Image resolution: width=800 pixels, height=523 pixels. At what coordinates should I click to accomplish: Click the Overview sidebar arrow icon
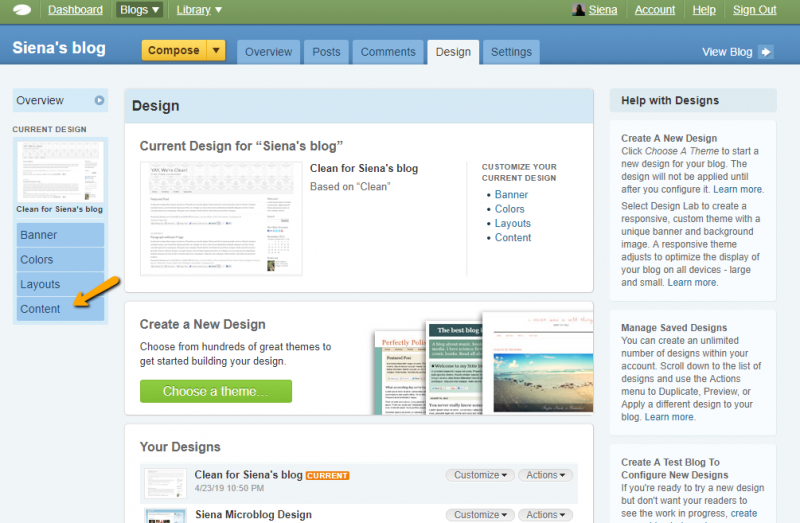click(x=99, y=100)
